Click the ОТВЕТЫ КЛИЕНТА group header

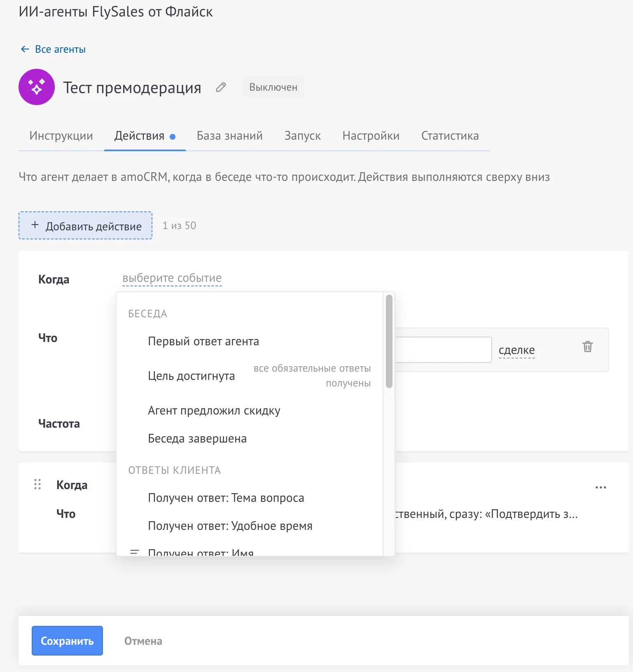click(175, 471)
